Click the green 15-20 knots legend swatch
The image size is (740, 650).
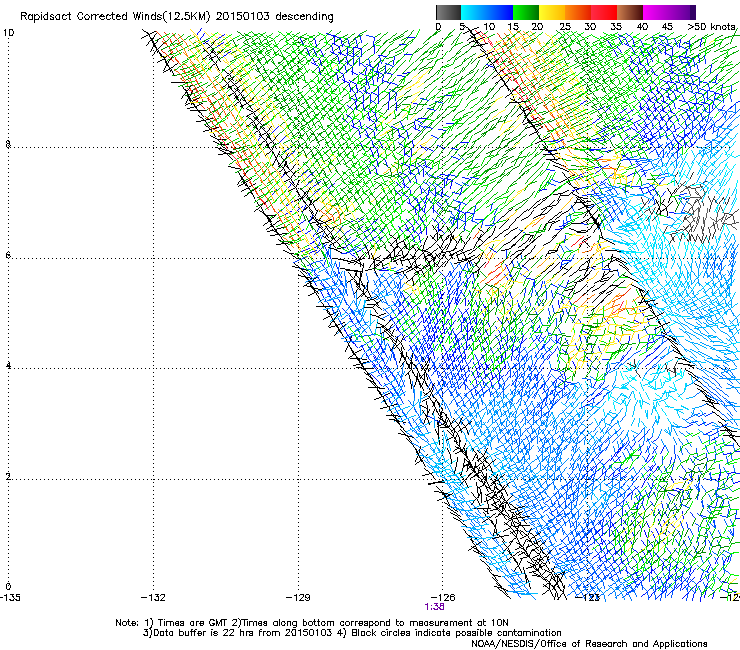click(x=526, y=12)
